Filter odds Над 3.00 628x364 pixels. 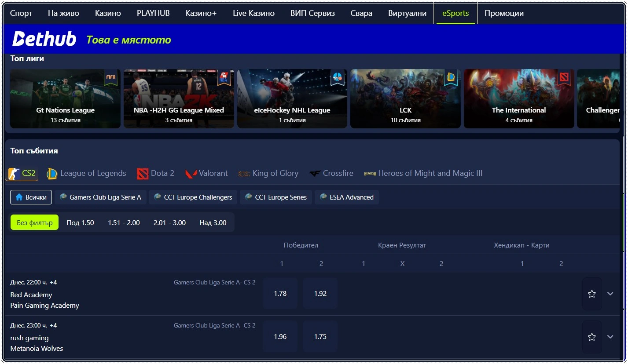pyautogui.click(x=213, y=223)
